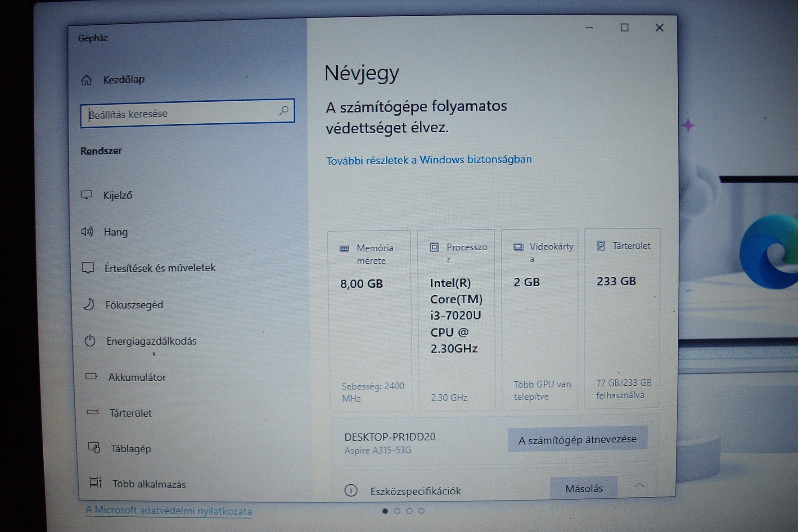Click the 77 GB/233 GB felhasználva text
The image size is (798, 532).
point(624,389)
